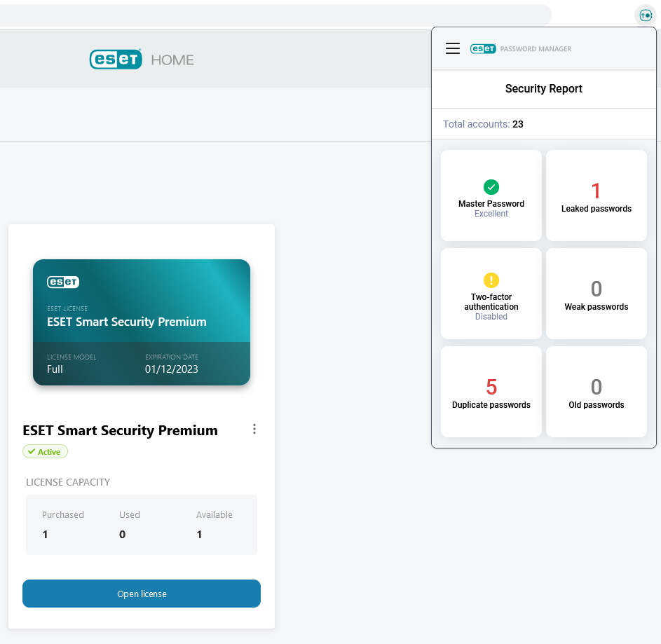661x644 pixels.
Task: Open the ESET Password Manager extension icon
Action: point(646,15)
